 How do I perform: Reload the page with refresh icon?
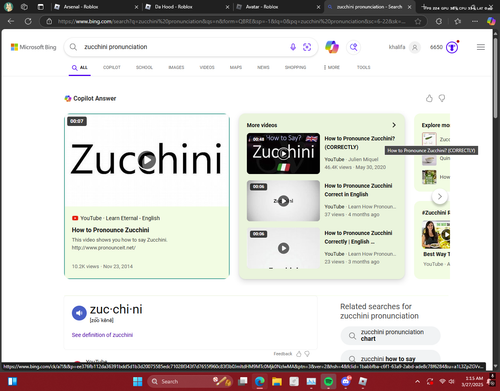click(28, 21)
